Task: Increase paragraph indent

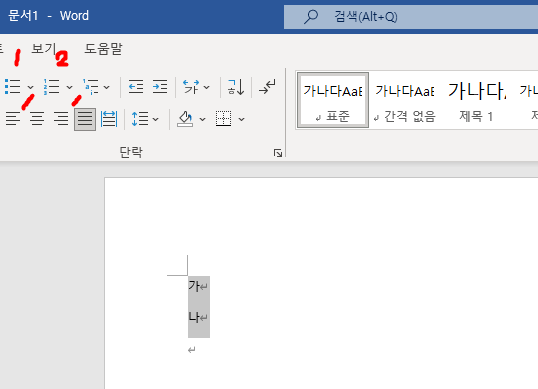Action: click(160, 87)
